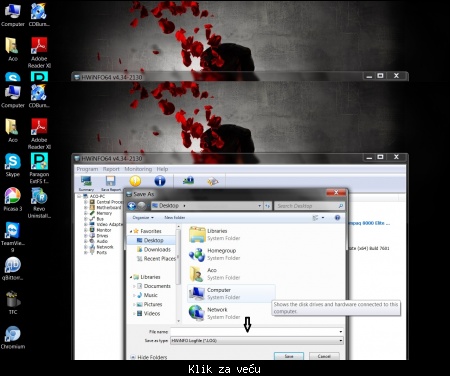
Task: Select Desktop under Favorites
Action: point(154,240)
